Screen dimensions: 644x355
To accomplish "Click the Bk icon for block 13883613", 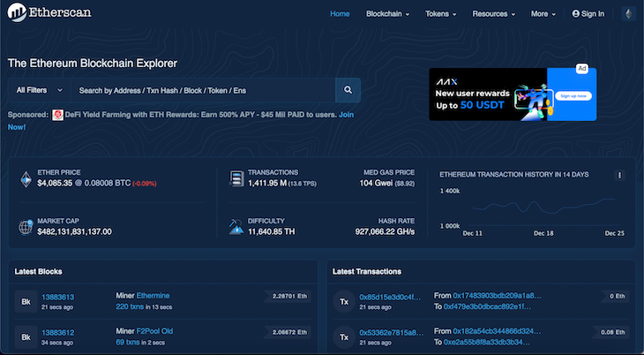I will (26, 301).
